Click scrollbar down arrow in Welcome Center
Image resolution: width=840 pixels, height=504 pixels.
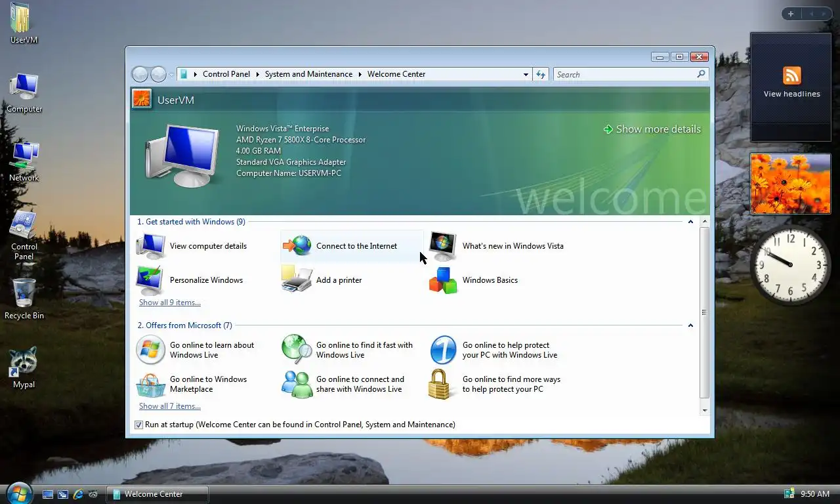704,411
